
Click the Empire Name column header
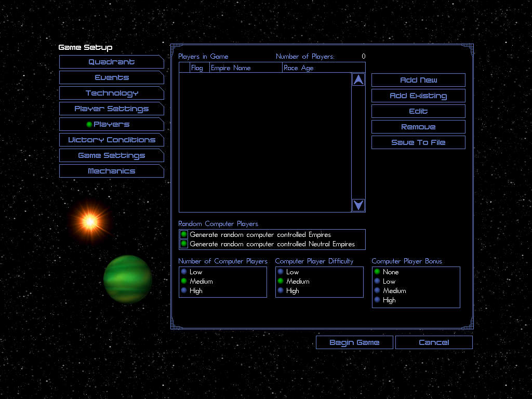tap(246, 68)
